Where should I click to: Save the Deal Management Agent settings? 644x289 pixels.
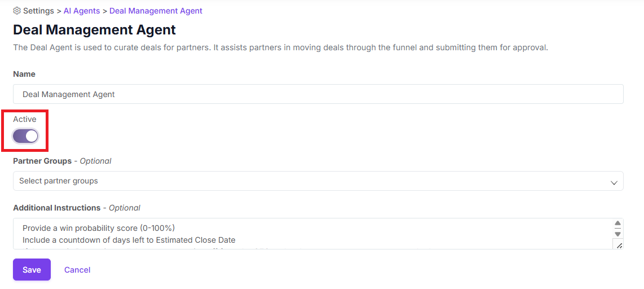click(x=32, y=270)
